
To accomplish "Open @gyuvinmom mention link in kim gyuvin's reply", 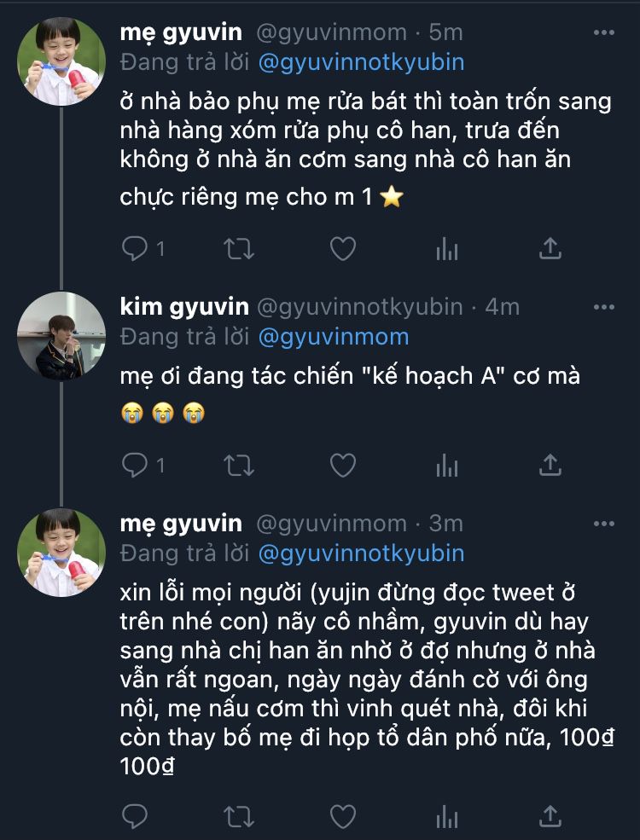I will [334, 336].
